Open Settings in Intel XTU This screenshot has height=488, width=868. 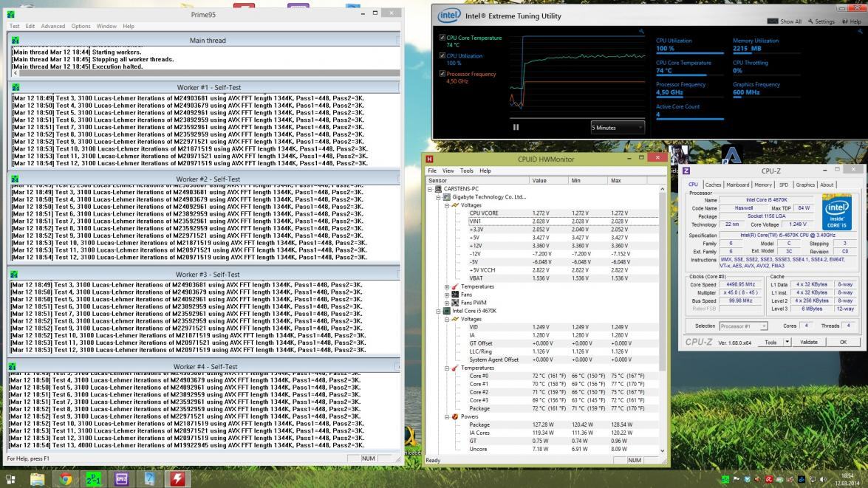coord(821,21)
